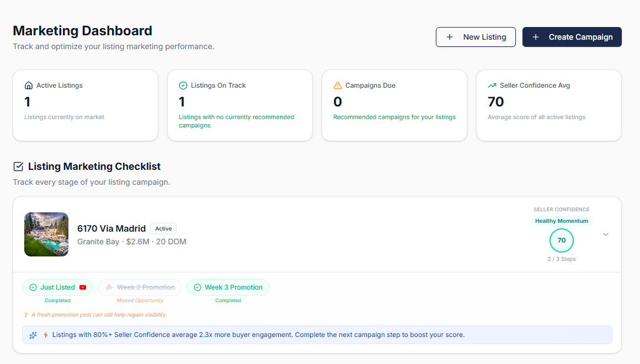
Task: Click 'Listings currently on market' text
Action: 64,117
